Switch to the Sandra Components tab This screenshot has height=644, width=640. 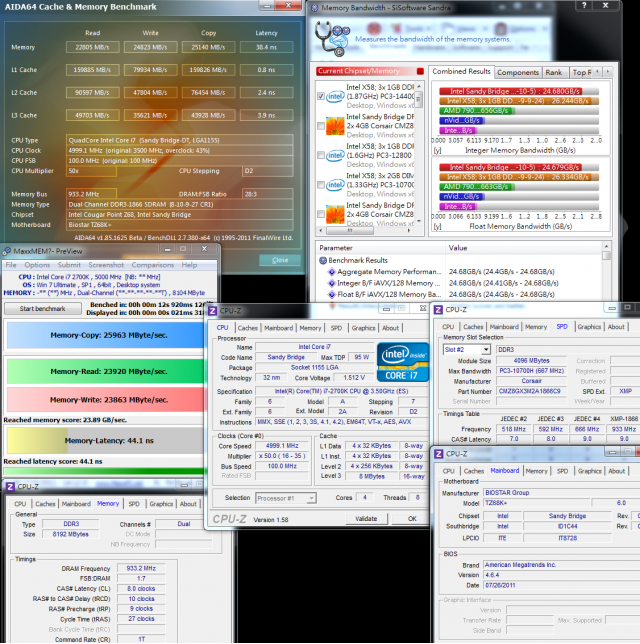tap(518, 72)
